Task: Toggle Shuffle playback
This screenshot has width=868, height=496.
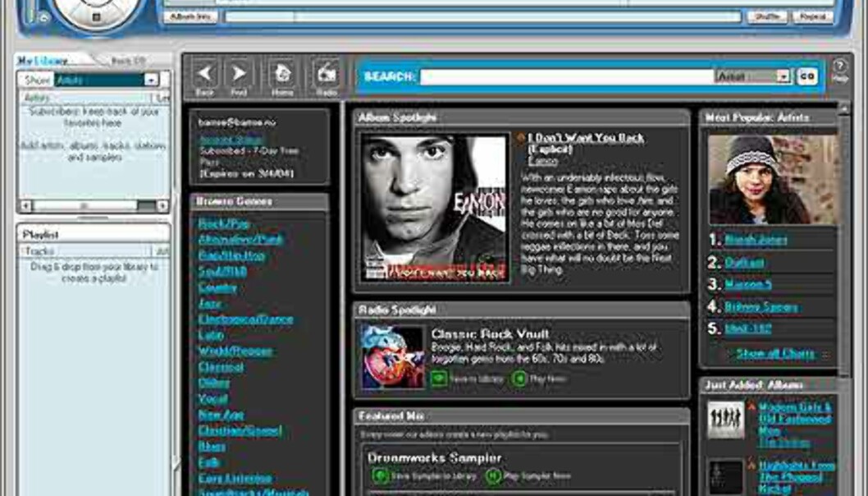Action: (x=767, y=16)
